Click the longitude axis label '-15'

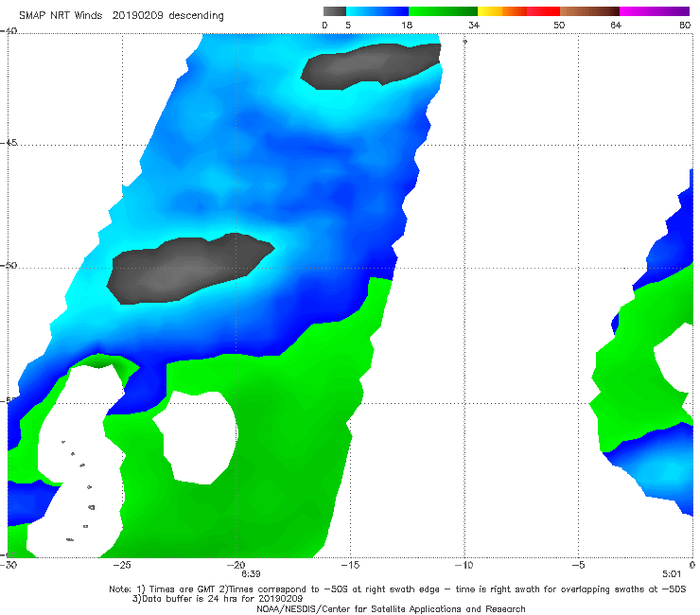coord(350,565)
